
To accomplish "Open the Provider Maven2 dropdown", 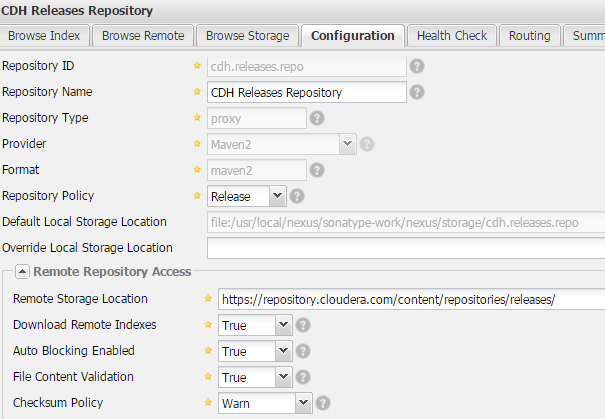I will tap(347, 144).
